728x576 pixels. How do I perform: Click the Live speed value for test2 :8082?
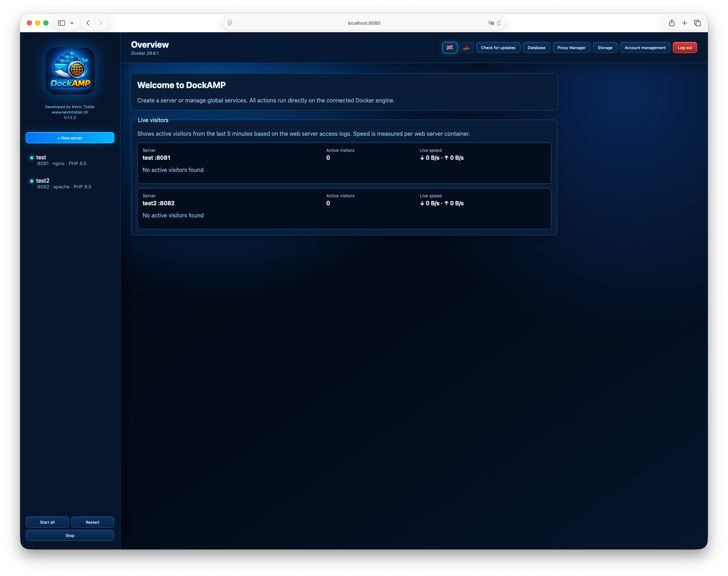[442, 203]
